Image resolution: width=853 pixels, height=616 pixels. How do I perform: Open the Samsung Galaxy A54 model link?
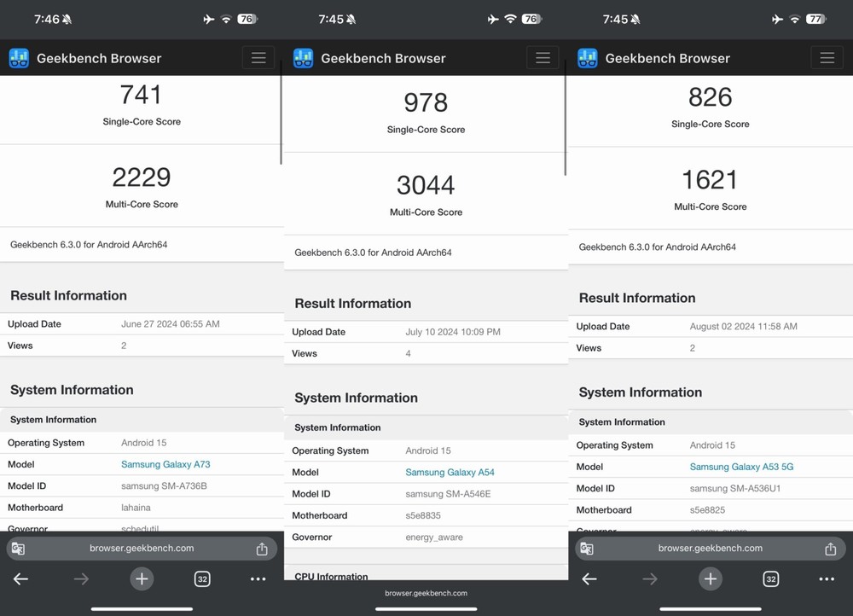[450, 473]
